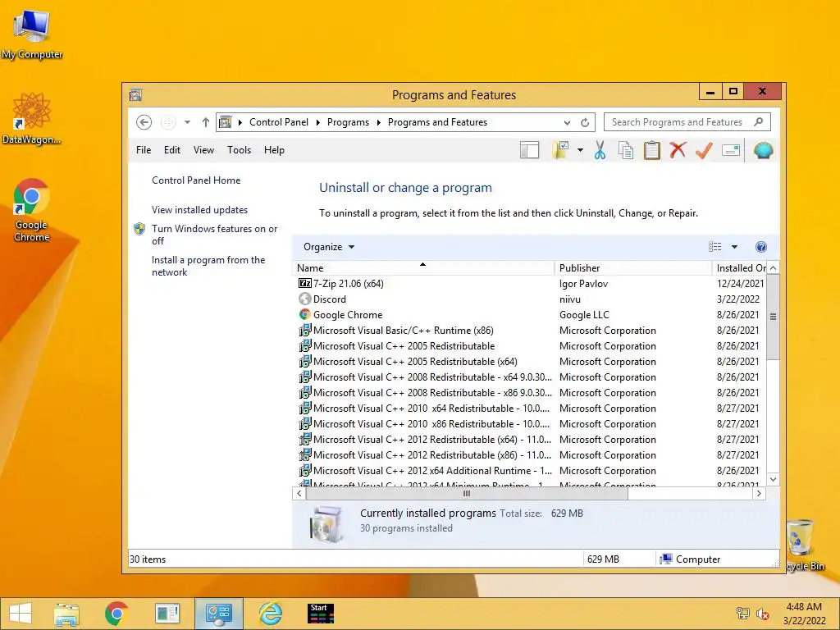Click the vertical scrollbar up arrow

773,267
